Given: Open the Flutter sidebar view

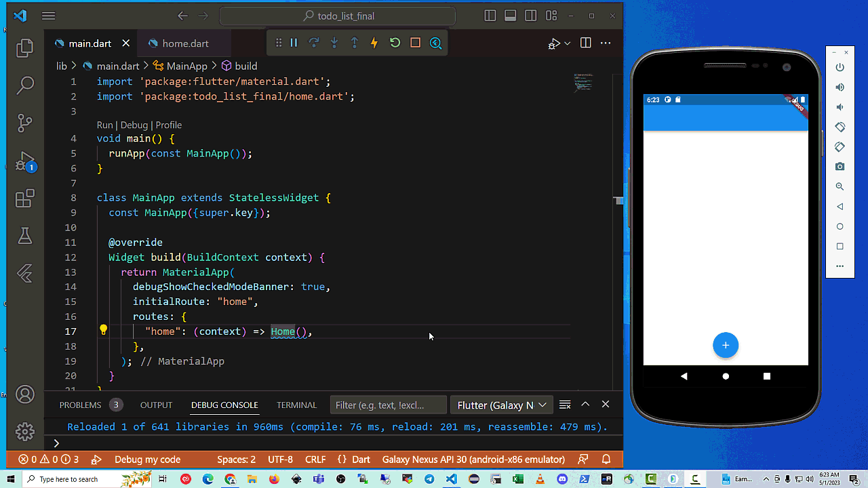Looking at the screenshot, I should pyautogui.click(x=25, y=273).
